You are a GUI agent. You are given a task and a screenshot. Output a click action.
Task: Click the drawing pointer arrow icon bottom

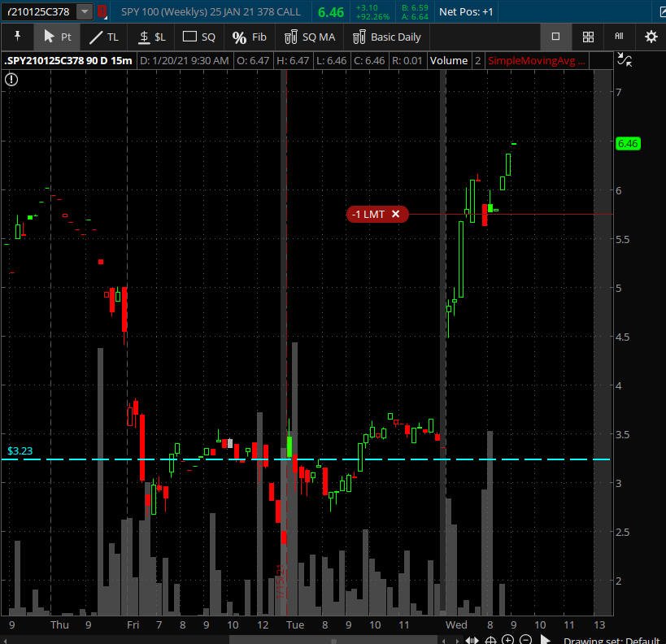tap(545, 639)
